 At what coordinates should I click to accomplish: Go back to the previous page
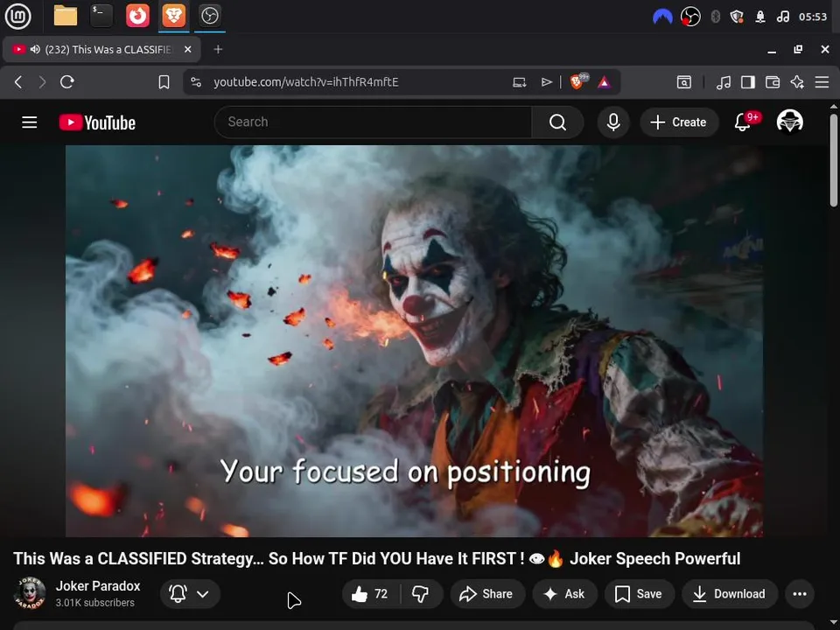[x=18, y=82]
